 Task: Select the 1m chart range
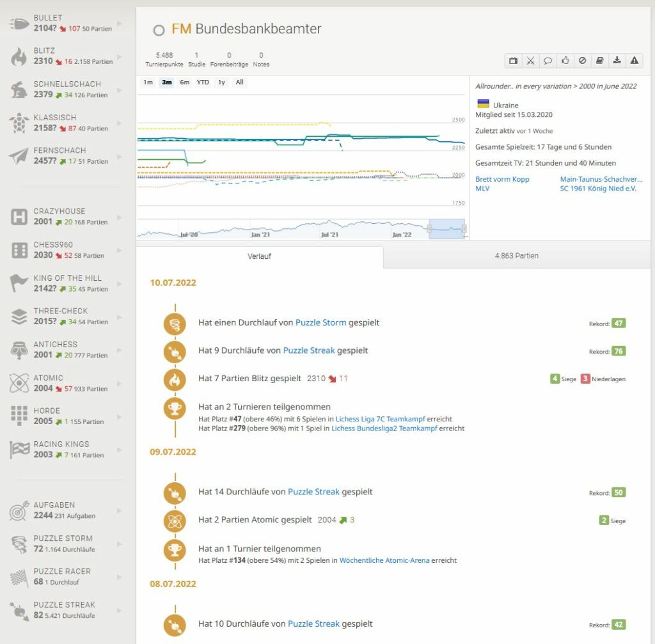tap(148, 82)
